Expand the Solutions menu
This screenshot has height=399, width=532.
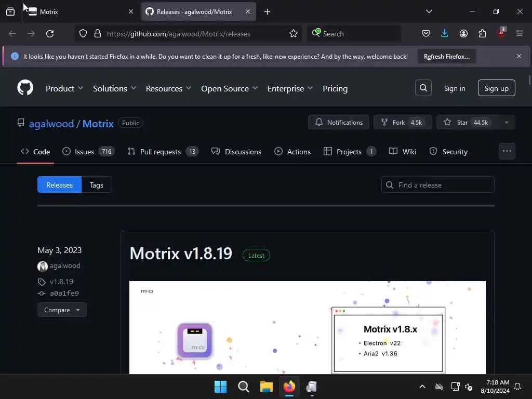[115, 88]
